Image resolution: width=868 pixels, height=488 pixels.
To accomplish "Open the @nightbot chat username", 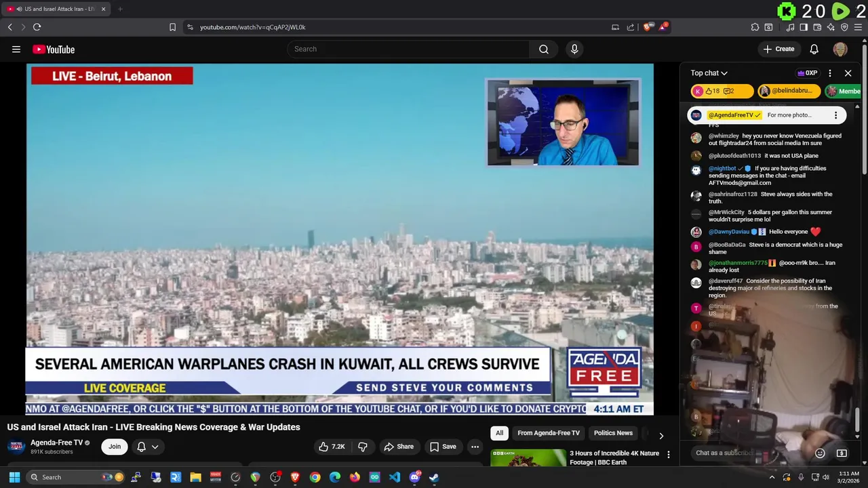I will point(722,168).
